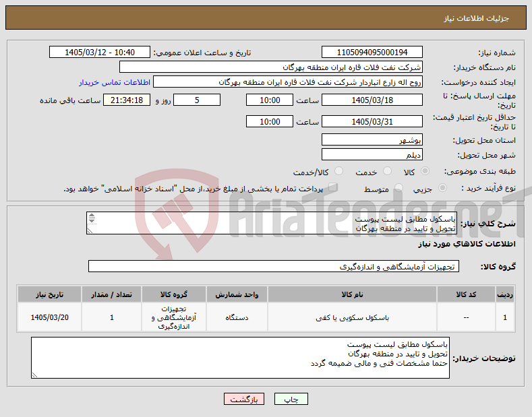
Task: Click the بازگشت (back) button
Action: pos(243,399)
